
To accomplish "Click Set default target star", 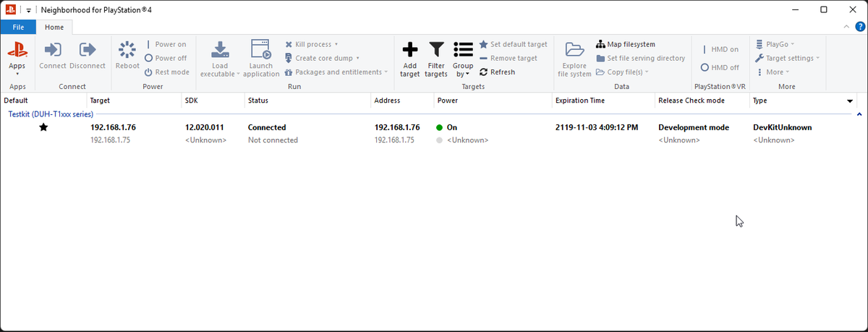I will point(513,44).
